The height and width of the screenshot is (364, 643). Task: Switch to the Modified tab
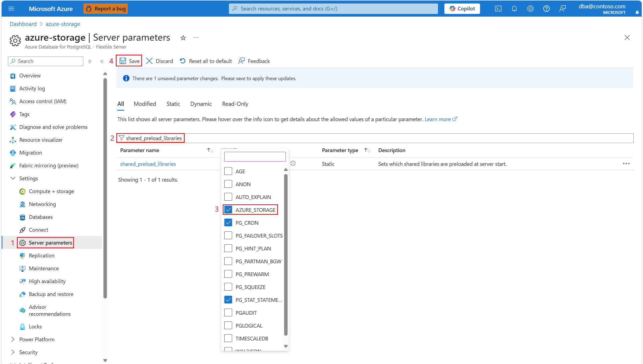145,104
